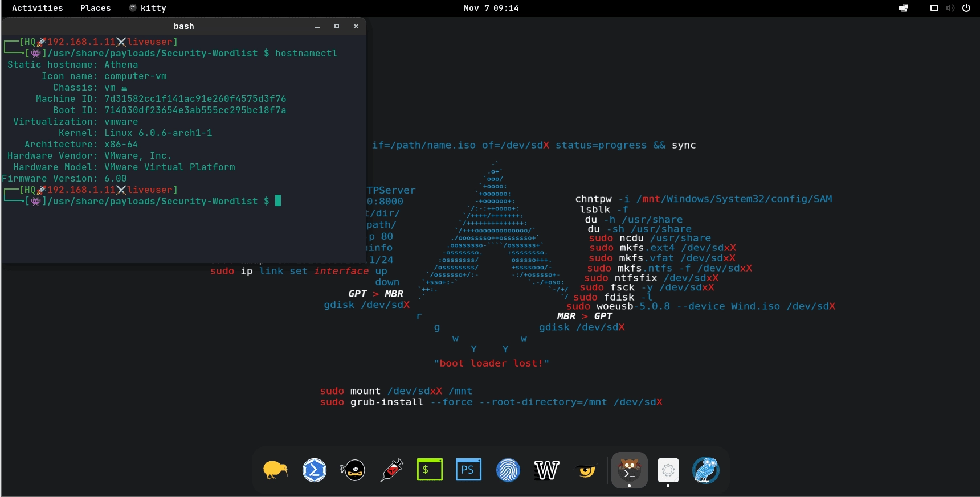Open the power menu icon

pyautogui.click(x=966, y=8)
